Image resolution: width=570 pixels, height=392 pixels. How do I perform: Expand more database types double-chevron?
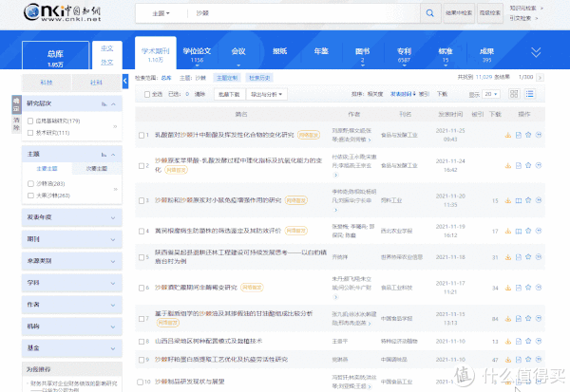coord(536,52)
